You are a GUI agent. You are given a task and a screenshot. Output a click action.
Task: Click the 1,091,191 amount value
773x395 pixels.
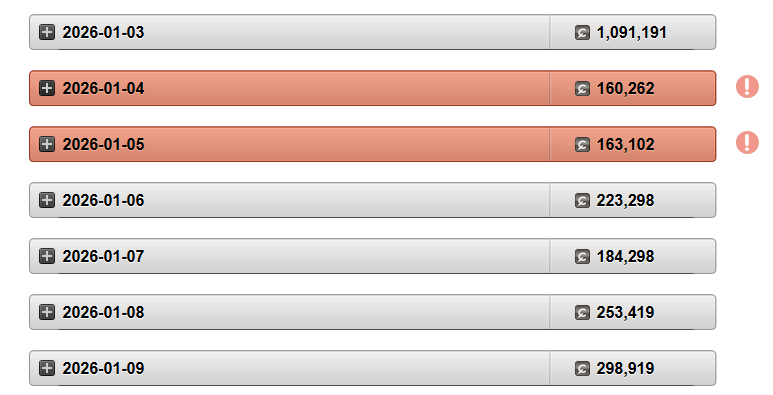632,33
